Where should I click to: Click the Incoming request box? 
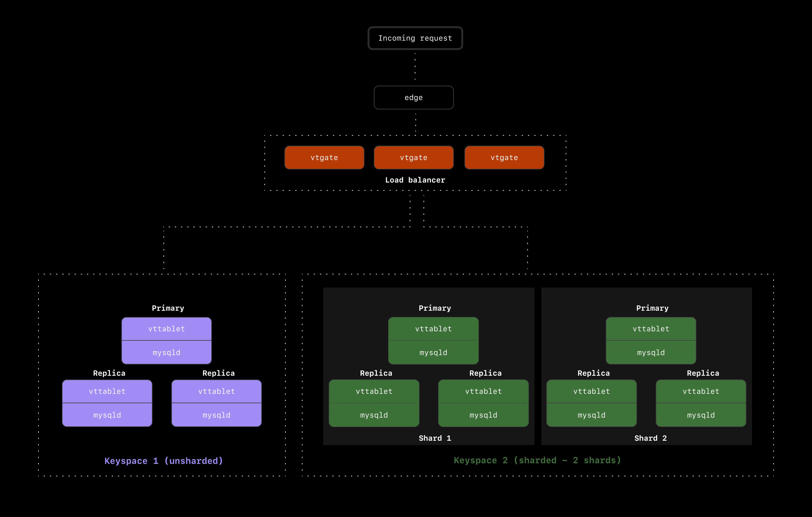click(415, 38)
